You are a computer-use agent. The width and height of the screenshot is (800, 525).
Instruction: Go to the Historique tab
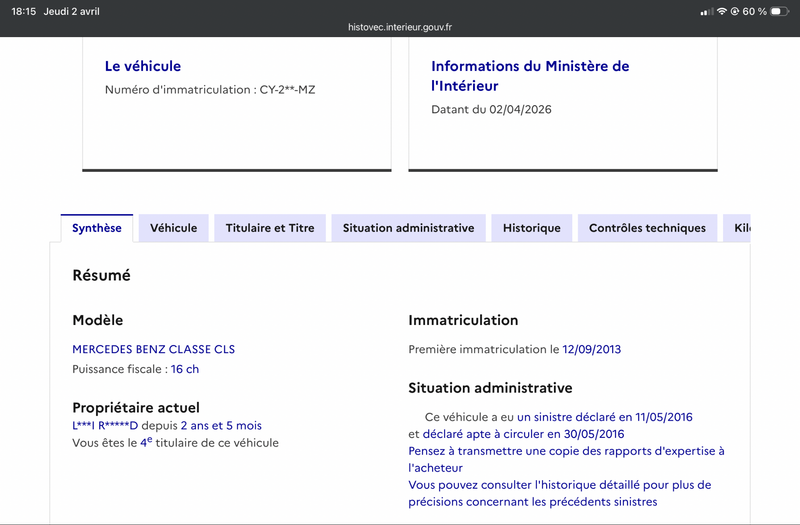tap(532, 228)
